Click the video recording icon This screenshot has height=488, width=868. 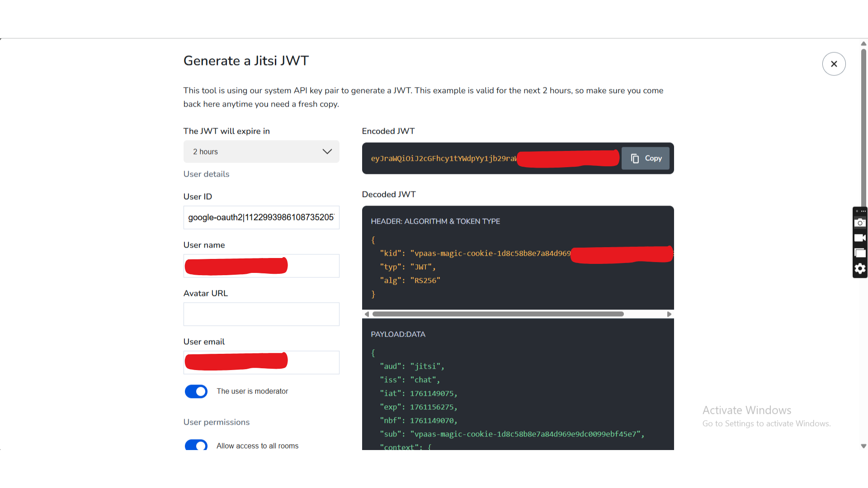point(860,238)
